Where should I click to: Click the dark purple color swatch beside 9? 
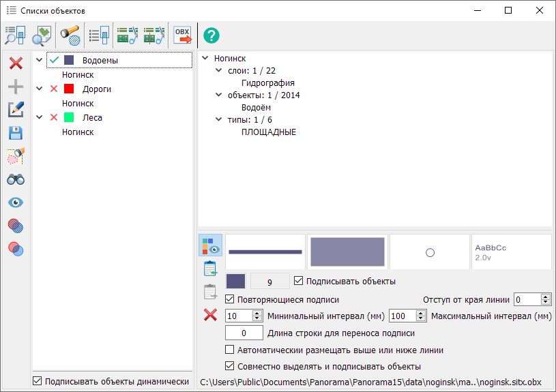tap(235, 281)
